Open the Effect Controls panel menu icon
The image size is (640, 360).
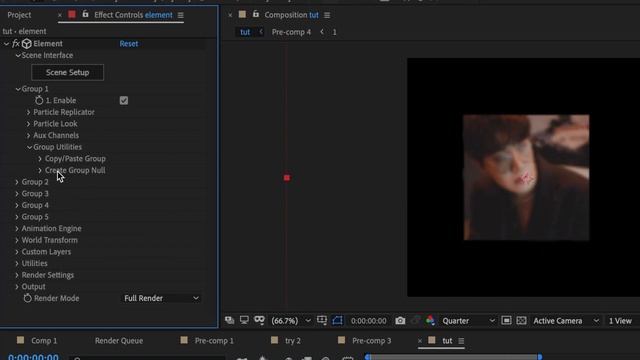point(180,15)
